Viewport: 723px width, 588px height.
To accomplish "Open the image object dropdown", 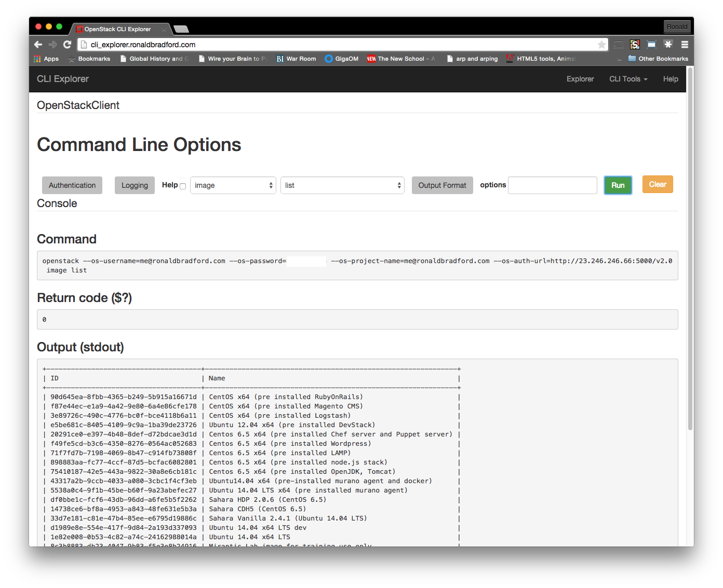I will coord(233,185).
